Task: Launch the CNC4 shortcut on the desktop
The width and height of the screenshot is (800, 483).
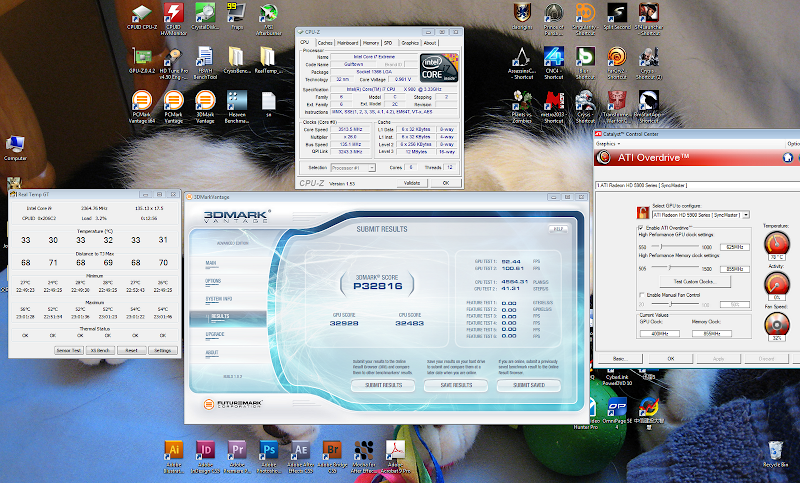Action: tap(554, 63)
